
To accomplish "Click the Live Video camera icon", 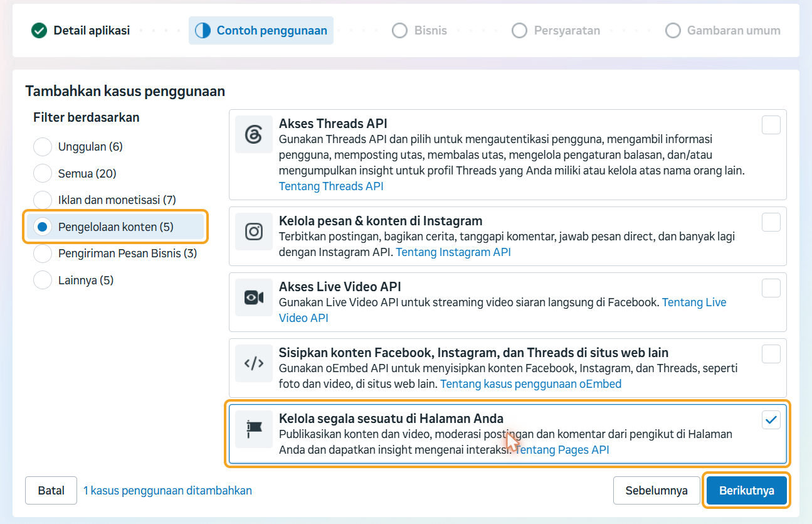I will tap(254, 297).
